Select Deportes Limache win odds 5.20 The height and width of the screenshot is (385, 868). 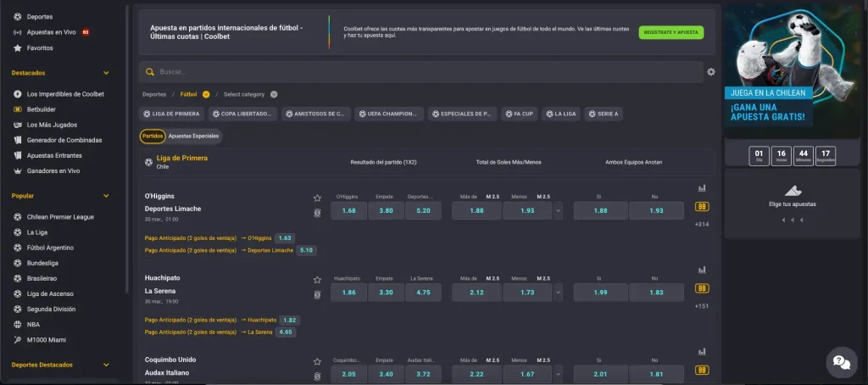(423, 210)
